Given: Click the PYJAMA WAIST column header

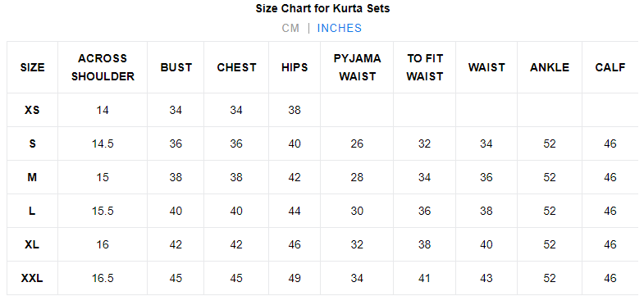Looking at the screenshot, I should pyautogui.click(x=358, y=67).
